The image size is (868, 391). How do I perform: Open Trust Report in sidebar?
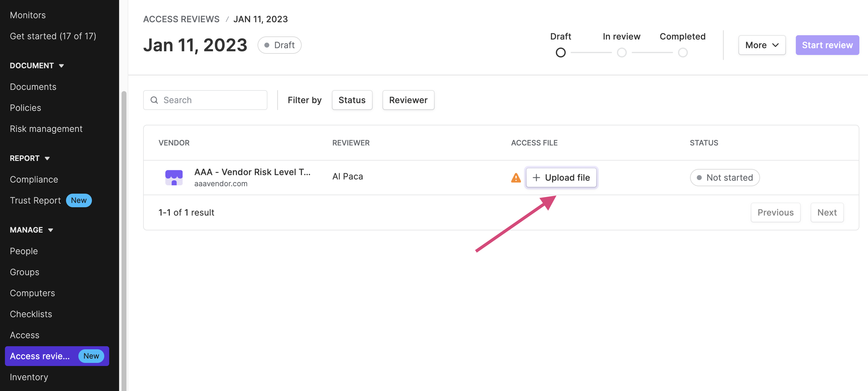(x=35, y=200)
